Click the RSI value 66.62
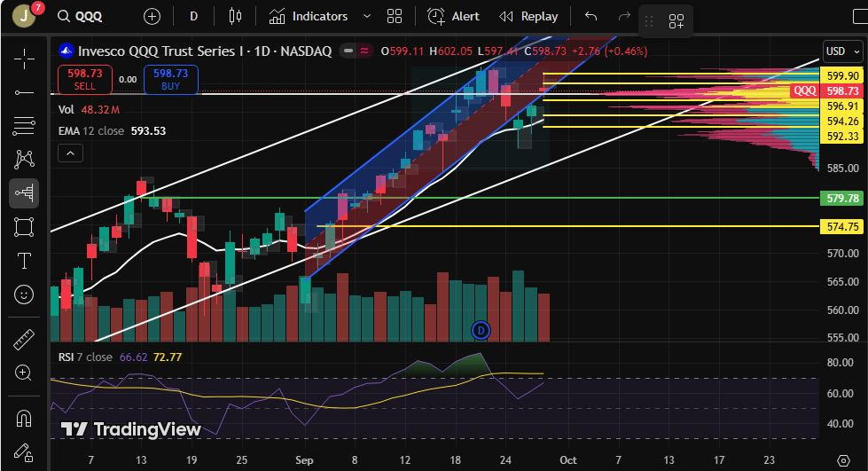The height and width of the screenshot is (471, 868). point(133,357)
